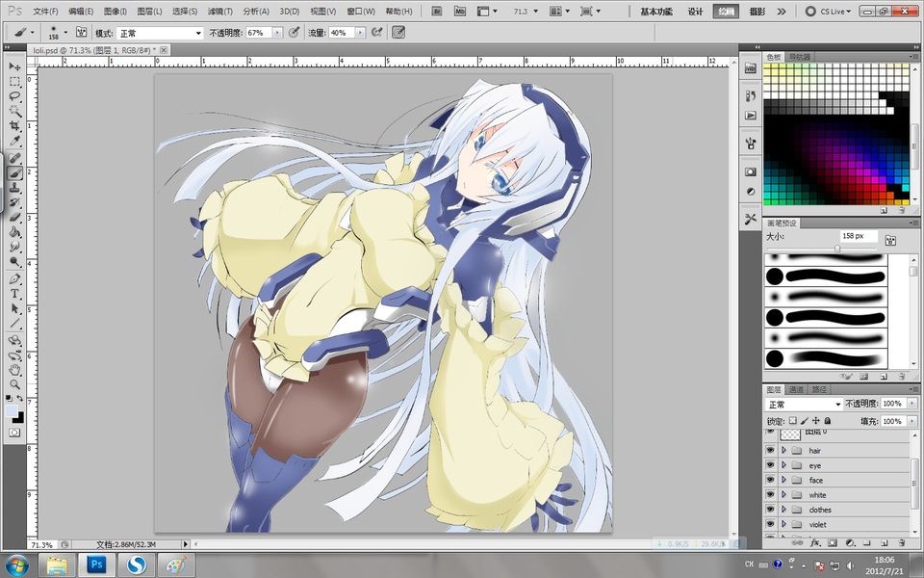Open CS Live menu button
Screen dimensions: 924x578
click(x=828, y=12)
